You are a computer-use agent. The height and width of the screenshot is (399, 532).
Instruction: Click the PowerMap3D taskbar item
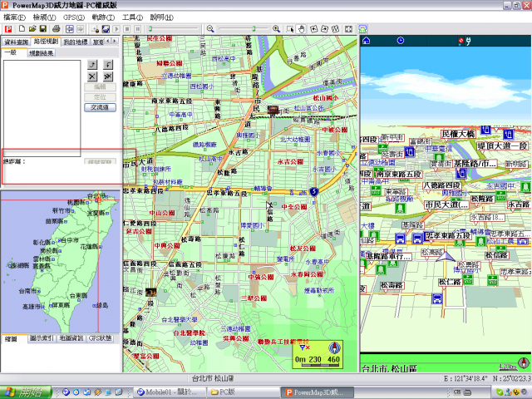tap(317, 392)
